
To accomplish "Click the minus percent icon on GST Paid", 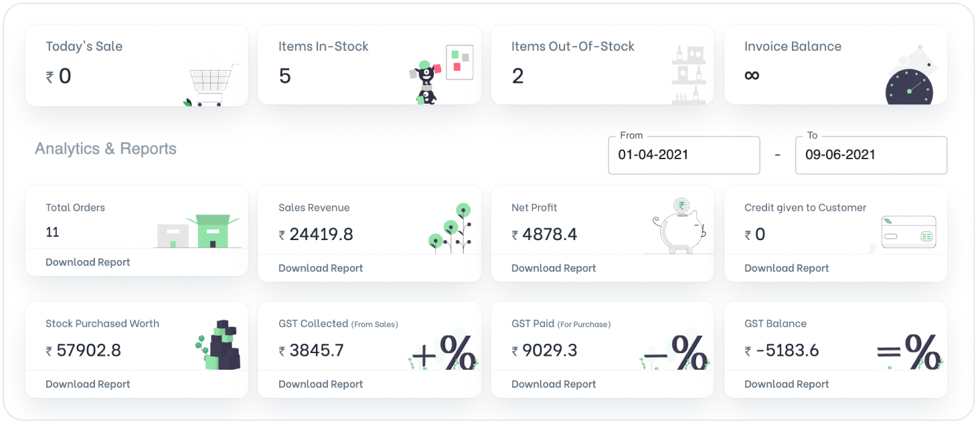I will pyautogui.click(x=675, y=351).
